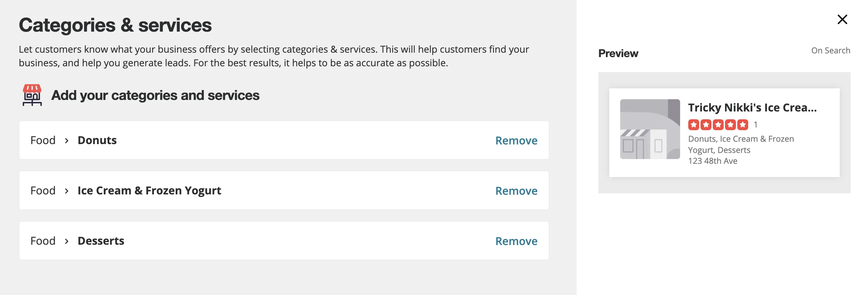Image resolution: width=868 pixels, height=295 pixels.
Task: Click the chevron next to Donuts
Action: click(67, 140)
